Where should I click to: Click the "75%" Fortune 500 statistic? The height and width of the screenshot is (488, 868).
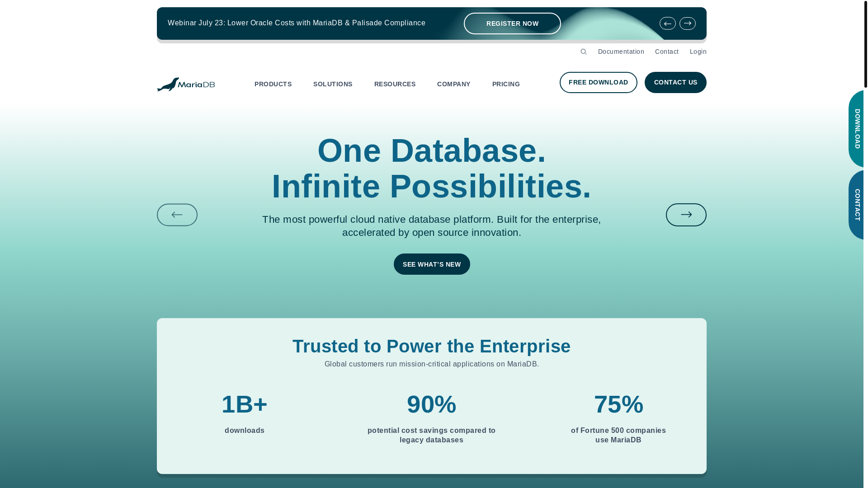[x=618, y=404]
